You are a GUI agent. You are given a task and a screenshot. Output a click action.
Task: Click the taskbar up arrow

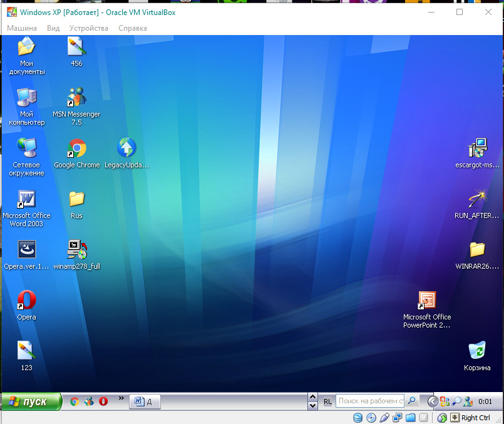coord(312,396)
